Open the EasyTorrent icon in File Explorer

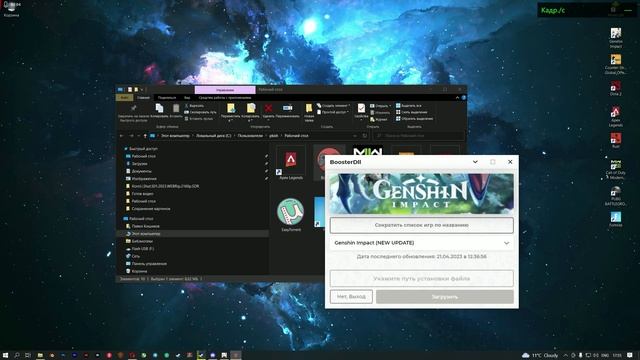(291, 214)
